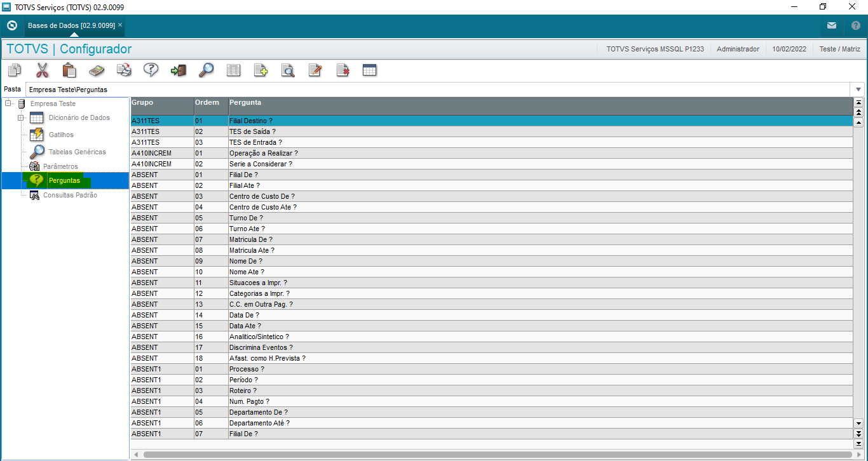Select row 'TES de Entrada ?'
This screenshot has height=461, width=868.
491,142
